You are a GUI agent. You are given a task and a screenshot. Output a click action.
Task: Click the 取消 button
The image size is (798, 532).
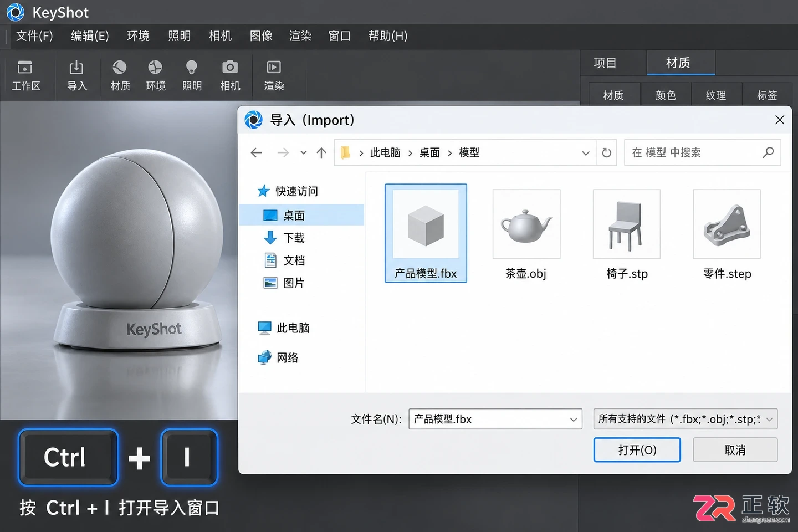[x=735, y=450]
